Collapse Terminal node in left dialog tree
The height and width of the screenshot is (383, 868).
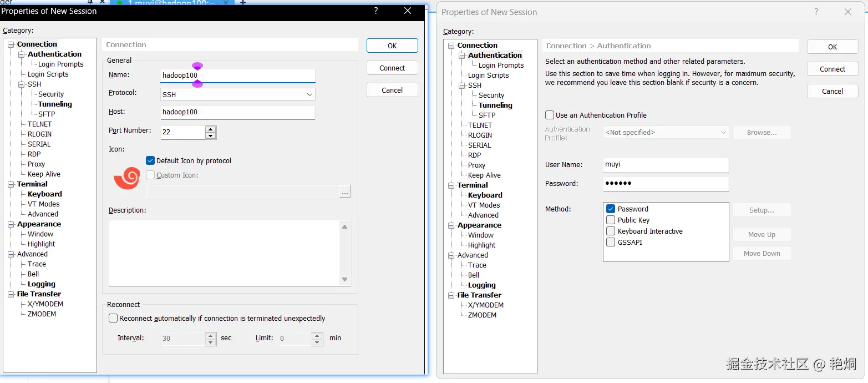point(11,184)
